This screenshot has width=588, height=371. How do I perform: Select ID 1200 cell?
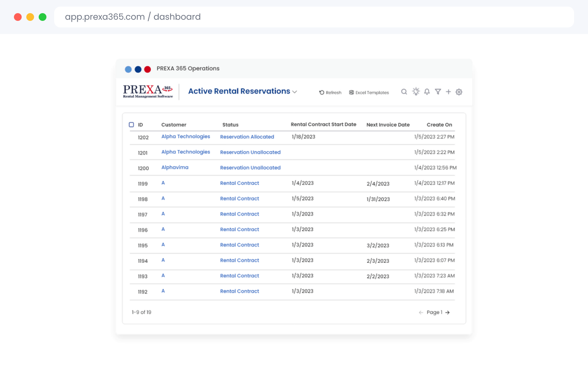coord(143,168)
